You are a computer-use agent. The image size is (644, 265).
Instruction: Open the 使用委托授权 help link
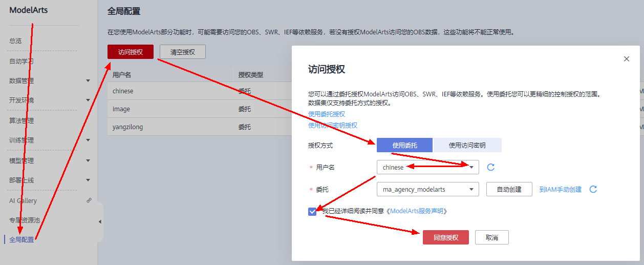coord(327,114)
